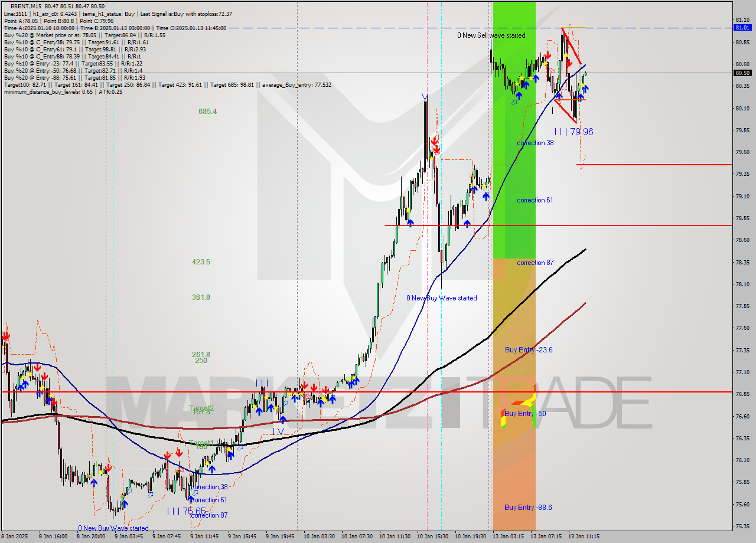Click the 'Point A:78.05 | Point B:80.8' line
756x543 pixels.
[58, 21]
